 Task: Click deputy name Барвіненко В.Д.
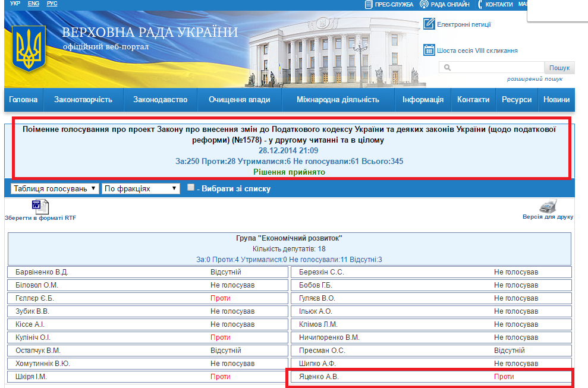click(42, 272)
